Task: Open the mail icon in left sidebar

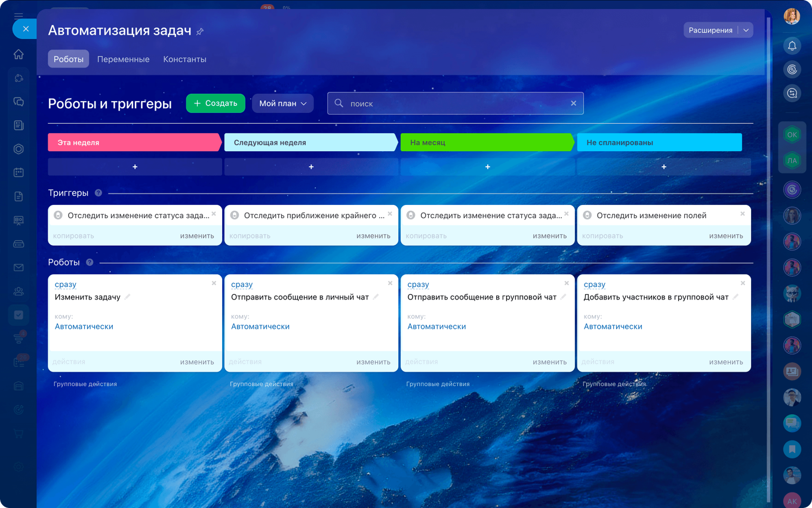Action: 19,268
